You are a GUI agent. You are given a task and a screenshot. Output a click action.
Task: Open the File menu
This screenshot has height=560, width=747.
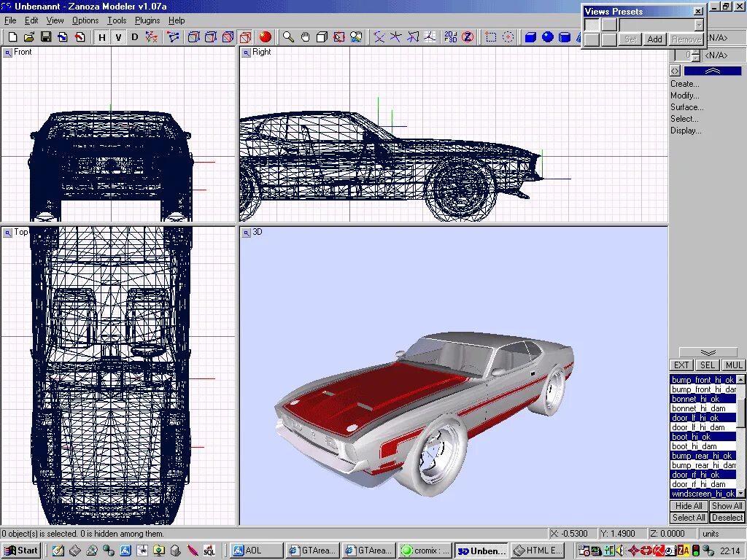(x=10, y=20)
